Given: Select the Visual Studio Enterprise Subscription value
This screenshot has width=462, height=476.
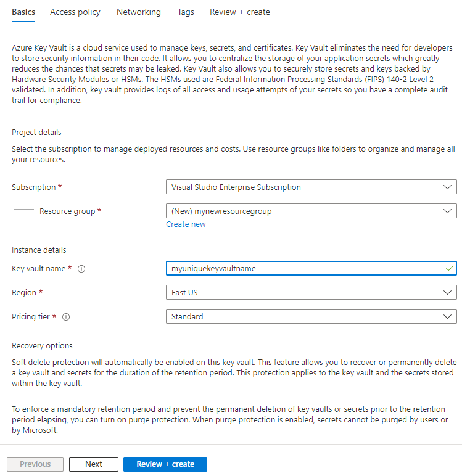Looking at the screenshot, I should coord(236,187).
